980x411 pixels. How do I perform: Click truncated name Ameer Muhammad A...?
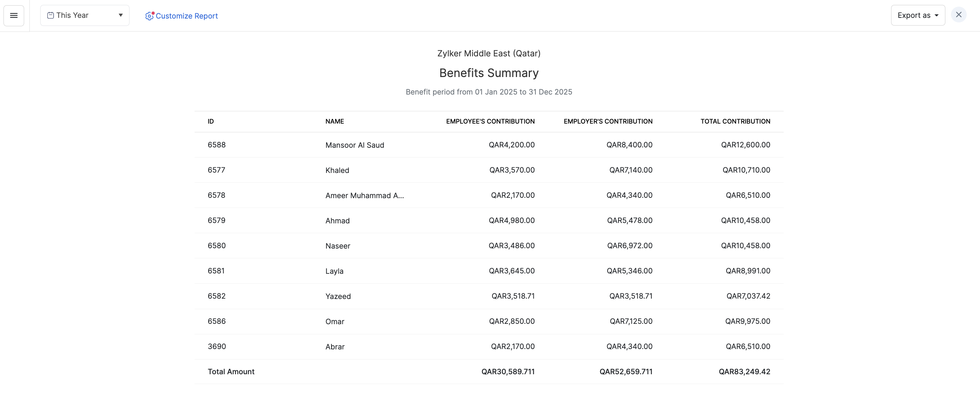click(364, 196)
